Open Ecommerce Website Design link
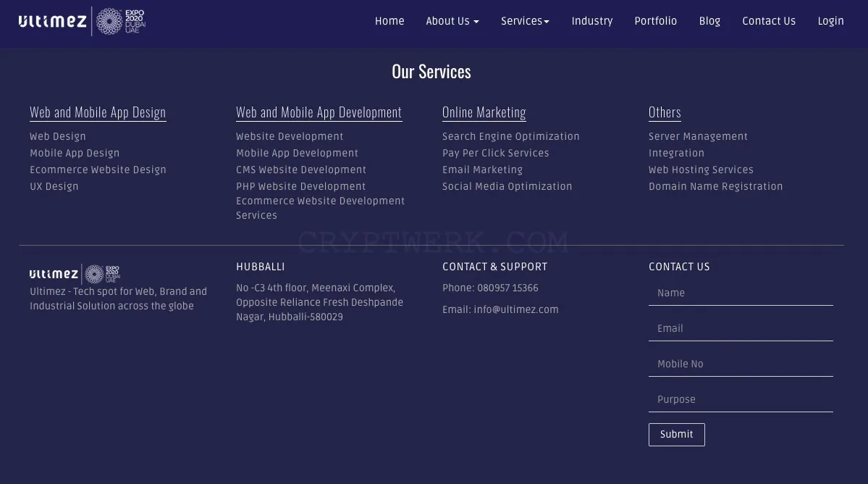This screenshot has height=484, width=868. (98, 170)
